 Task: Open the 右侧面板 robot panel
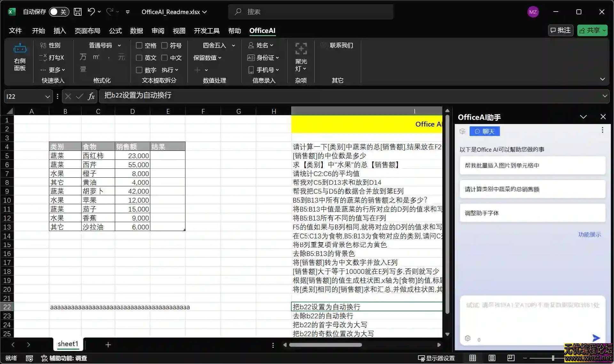pyautogui.click(x=20, y=58)
